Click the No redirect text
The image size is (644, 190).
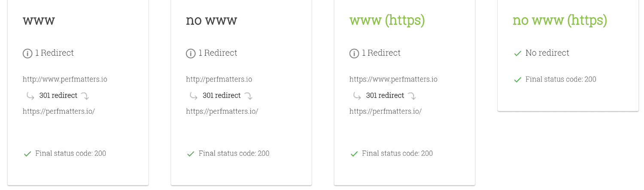(x=547, y=53)
